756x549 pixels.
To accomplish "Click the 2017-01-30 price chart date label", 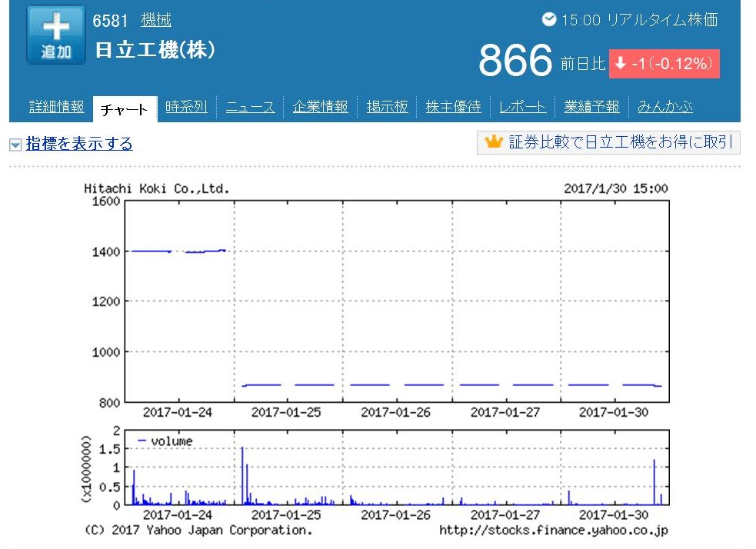I will click(613, 413).
